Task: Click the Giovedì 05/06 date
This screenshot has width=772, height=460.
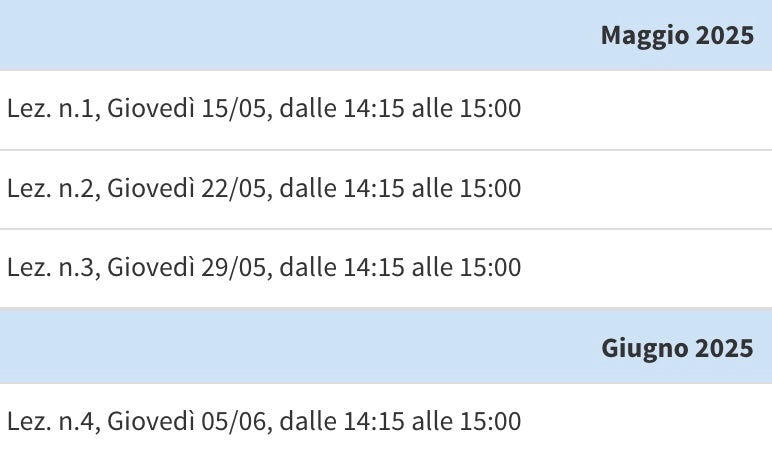Action: coord(187,422)
